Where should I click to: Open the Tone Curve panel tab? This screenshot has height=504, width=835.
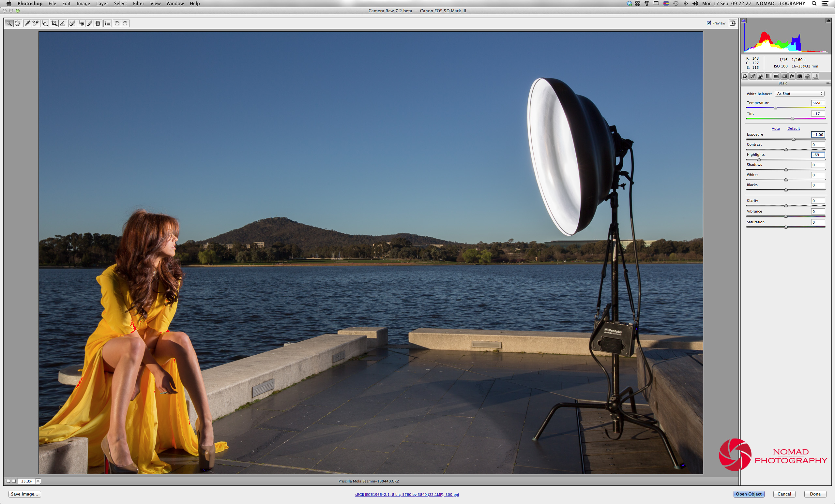(753, 76)
